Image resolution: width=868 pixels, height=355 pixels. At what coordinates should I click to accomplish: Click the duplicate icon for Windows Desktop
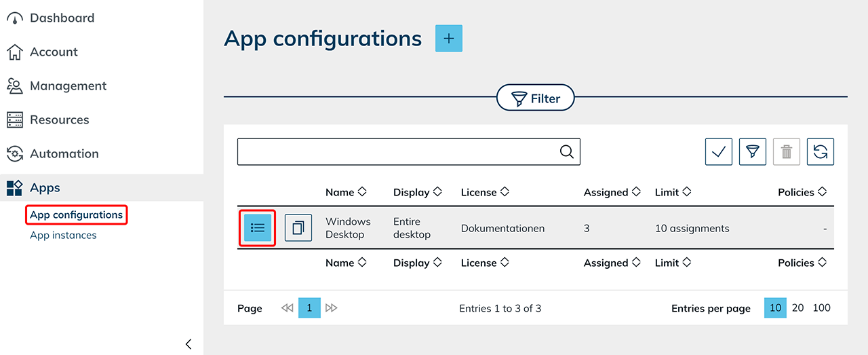click(298, 228)
